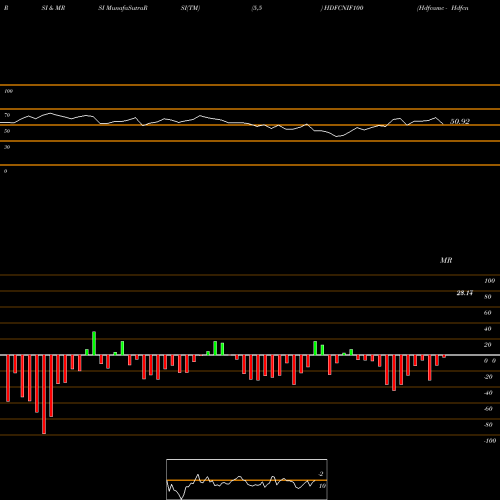Click the MR panel heading label
The width and height of the screenshot is (500, 500).
[x=446, y=260]
